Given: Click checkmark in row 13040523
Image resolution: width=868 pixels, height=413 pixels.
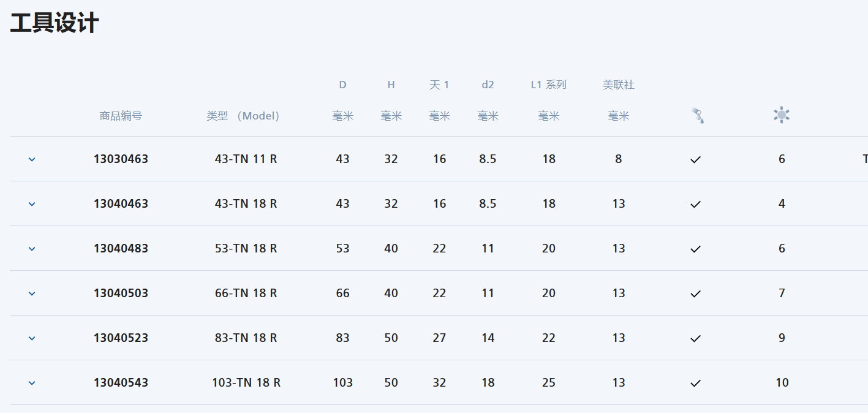Looking at the screenshot, I should (x=695, y=338).
